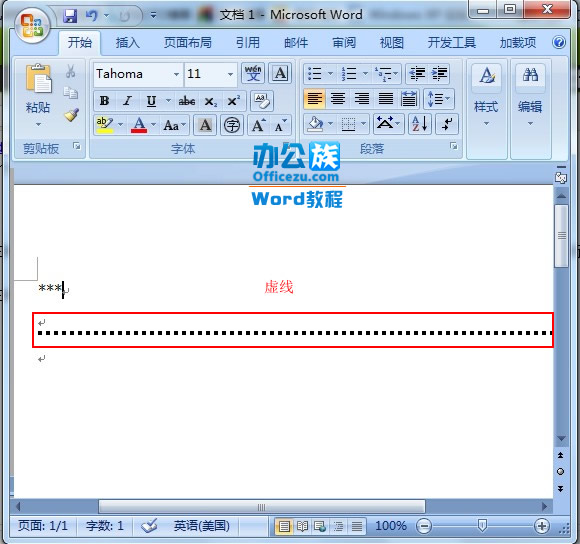The height and width of the screenshot is (544, 580).
Task: Switch to the 视图 tab
Action: 392,43
